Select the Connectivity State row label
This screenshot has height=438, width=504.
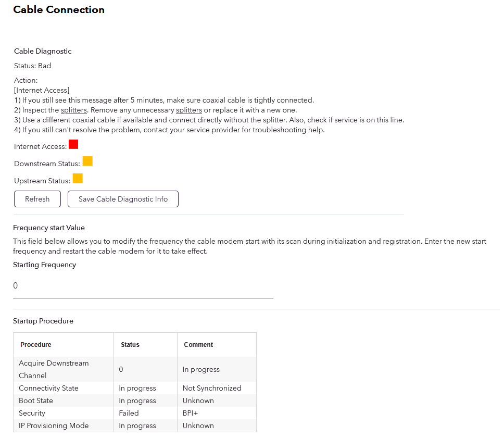coord(48,388)
